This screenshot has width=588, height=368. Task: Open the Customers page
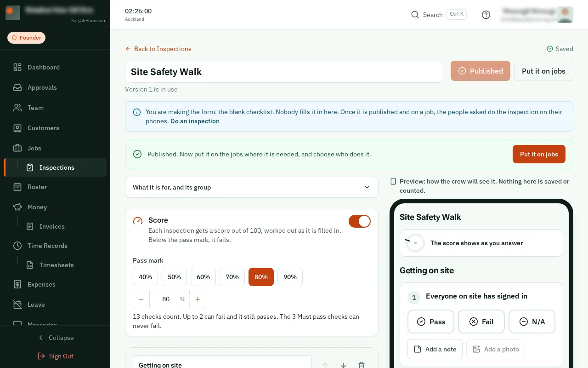[x=55, y=128]
